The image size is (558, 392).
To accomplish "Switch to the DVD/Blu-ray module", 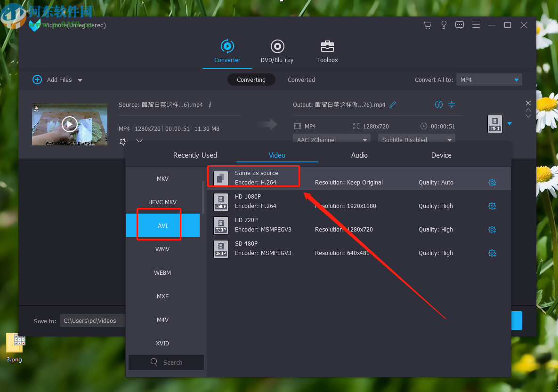I will point(277,52).
